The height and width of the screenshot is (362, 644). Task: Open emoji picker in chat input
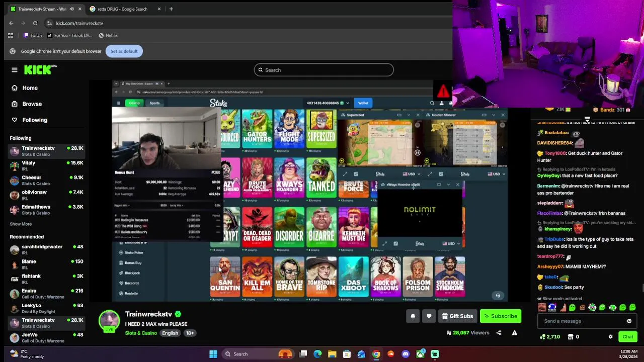629,321
